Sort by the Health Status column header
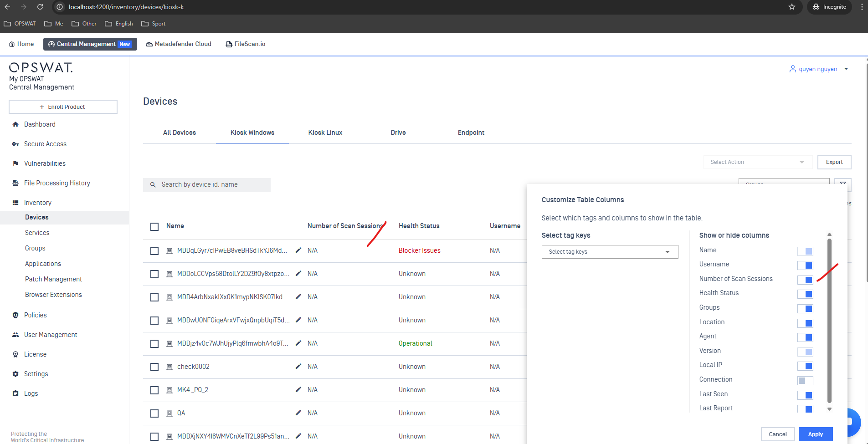 tap(419, 226)
